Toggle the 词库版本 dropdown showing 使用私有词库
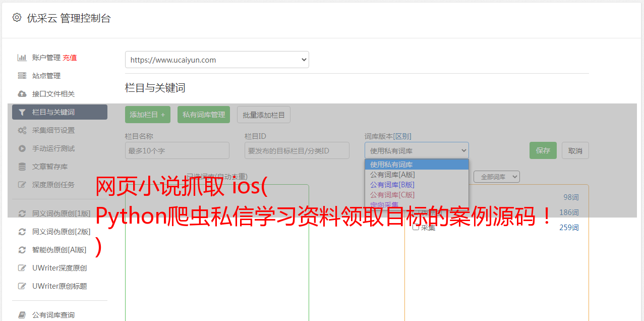 (x=417, y=150)
